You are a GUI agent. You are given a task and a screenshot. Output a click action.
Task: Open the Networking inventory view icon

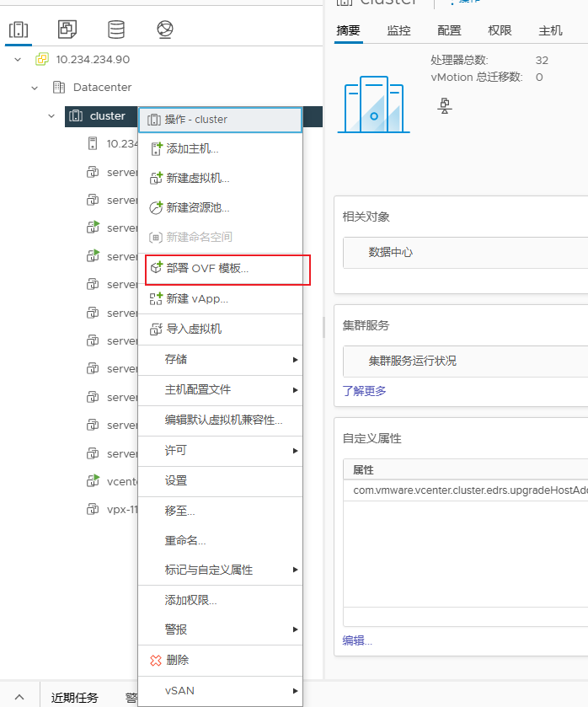(x=164, y=30)
